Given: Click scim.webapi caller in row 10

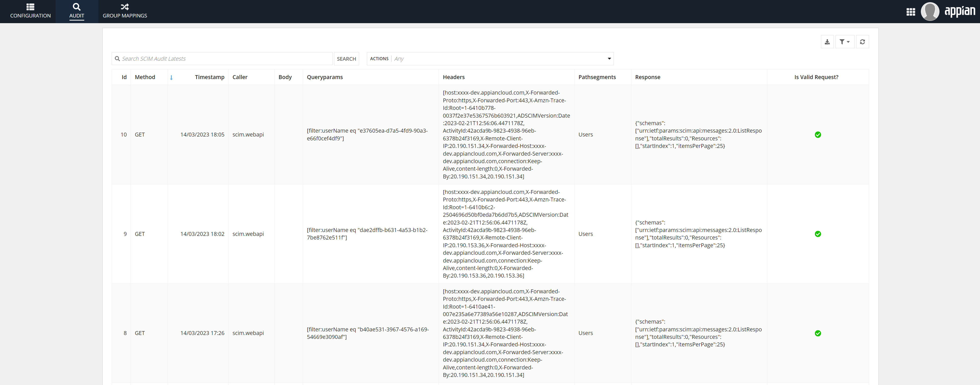Looking at the screenshot, I should pos(248,135).
